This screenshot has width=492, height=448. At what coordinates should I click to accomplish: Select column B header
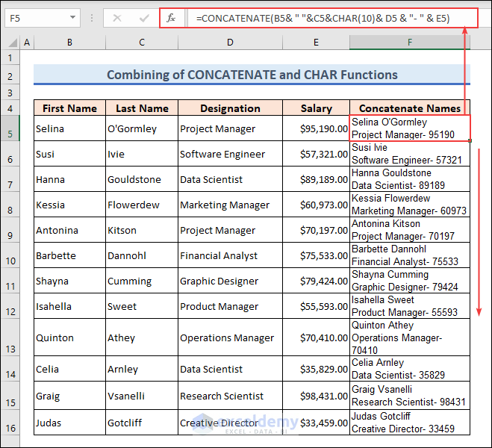coord(69,43)
